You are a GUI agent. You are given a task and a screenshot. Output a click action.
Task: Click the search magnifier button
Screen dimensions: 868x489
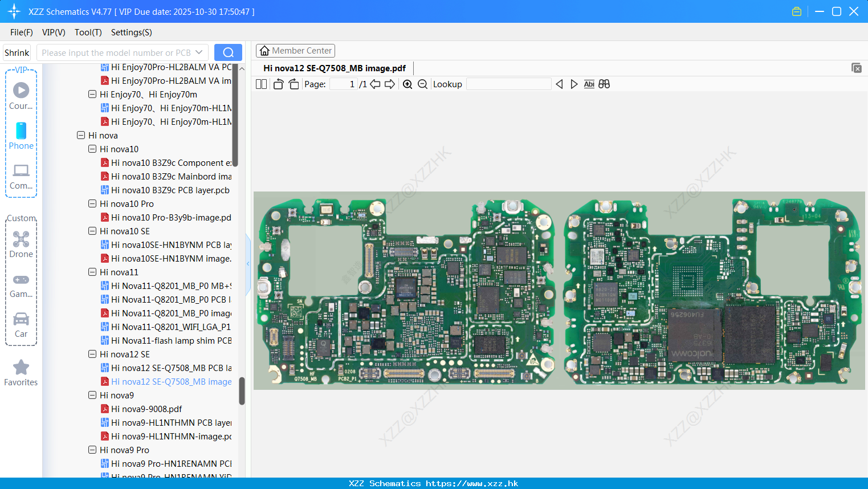(228, 52)
